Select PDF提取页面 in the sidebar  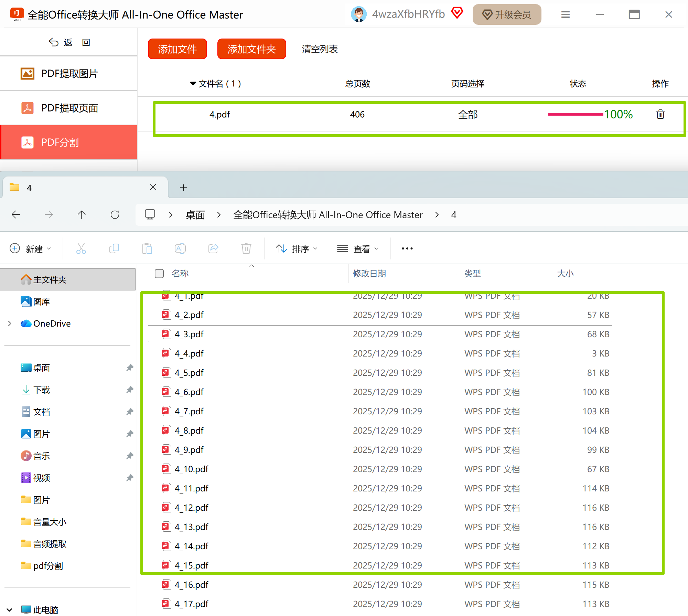(x=69, y=108)
